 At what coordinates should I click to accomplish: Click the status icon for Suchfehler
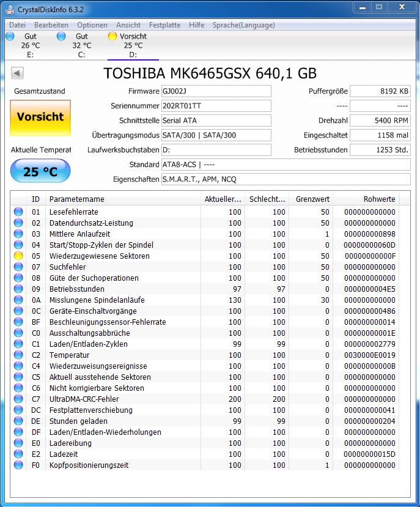pyautogui.click(x=18, y=267)
